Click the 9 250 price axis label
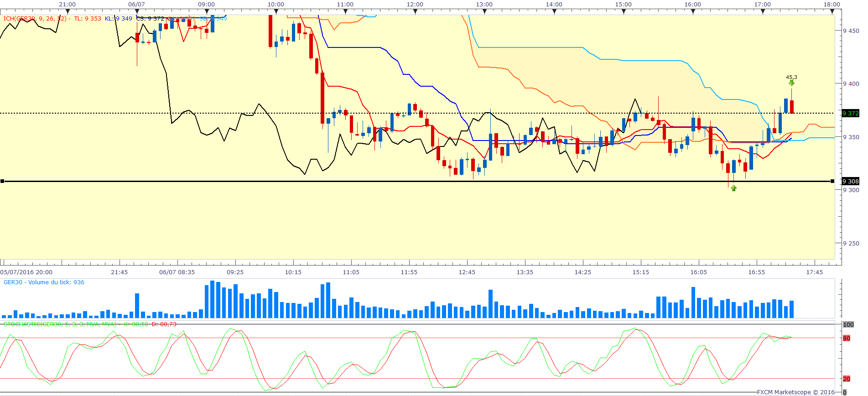Image resolution: width=868 pixels, height=396 pixels. (x=851, y=244)
